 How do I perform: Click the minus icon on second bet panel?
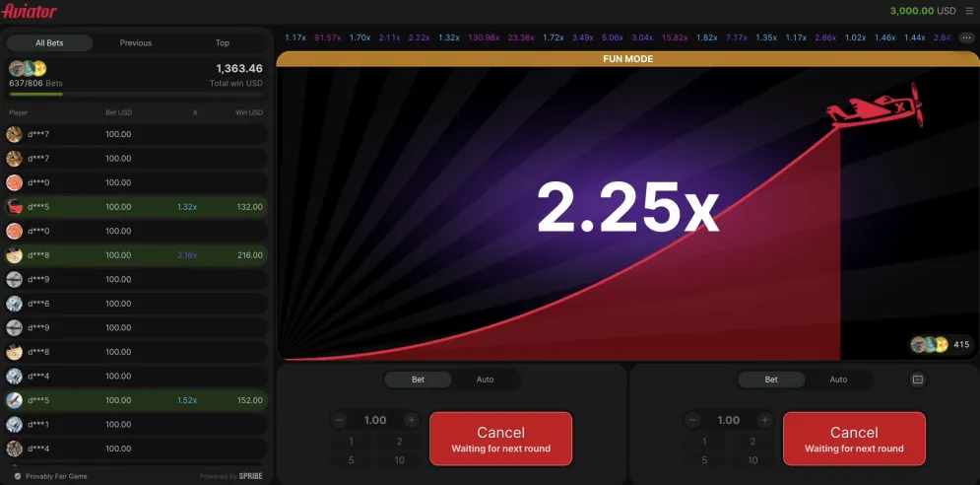coord(693,420)
